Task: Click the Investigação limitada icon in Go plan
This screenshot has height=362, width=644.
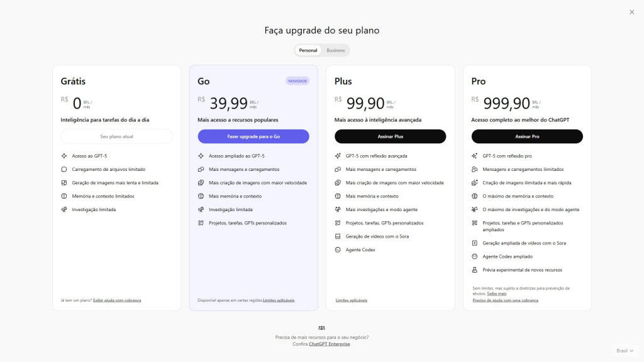Action: coord(200,209)
